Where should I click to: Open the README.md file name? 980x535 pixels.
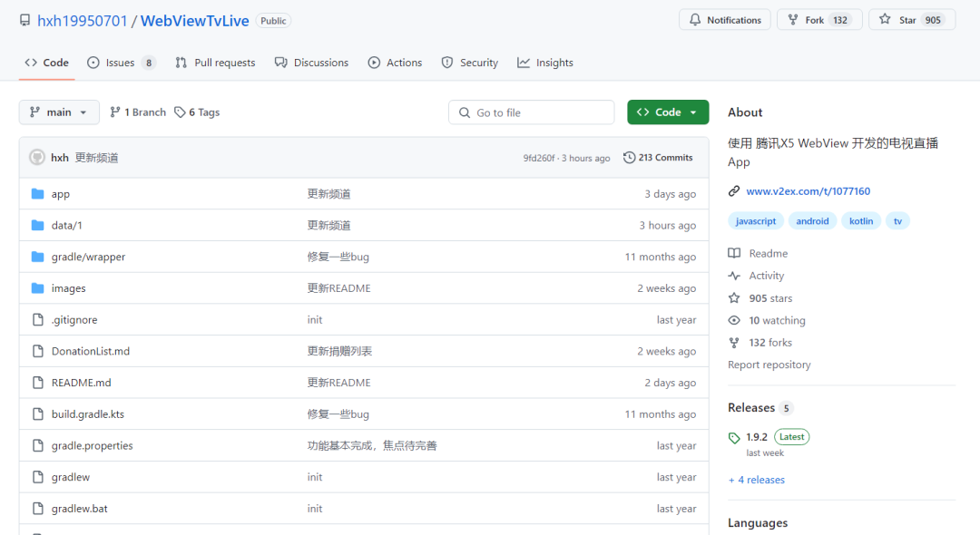pos(82,383)
